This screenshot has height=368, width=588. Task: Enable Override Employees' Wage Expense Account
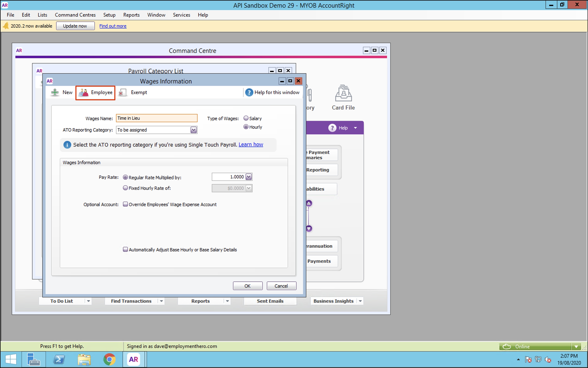125,204
